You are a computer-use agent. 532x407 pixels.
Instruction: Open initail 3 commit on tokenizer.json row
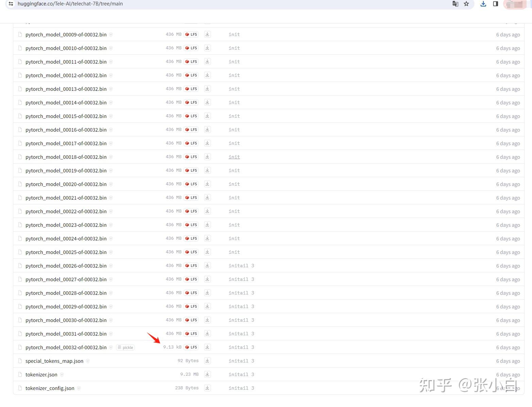pos(241,374)
